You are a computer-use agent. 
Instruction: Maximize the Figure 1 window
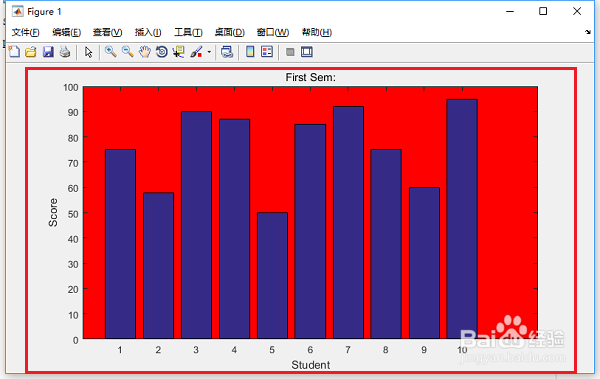click(x=543, y=11)
